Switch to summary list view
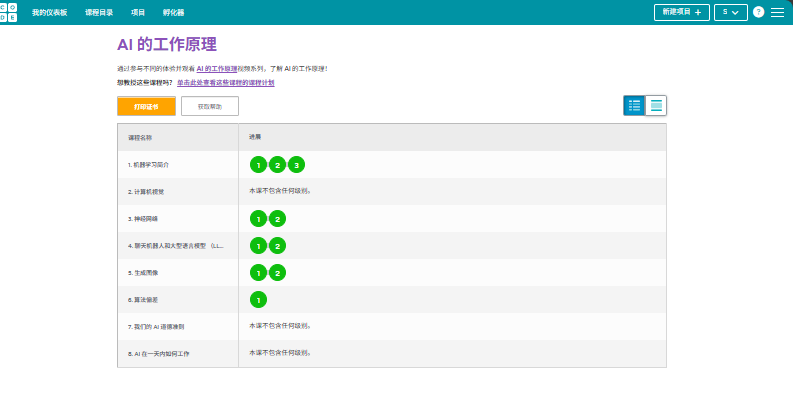Viewport: 793px width, 394px height. (x=634, y=105)
